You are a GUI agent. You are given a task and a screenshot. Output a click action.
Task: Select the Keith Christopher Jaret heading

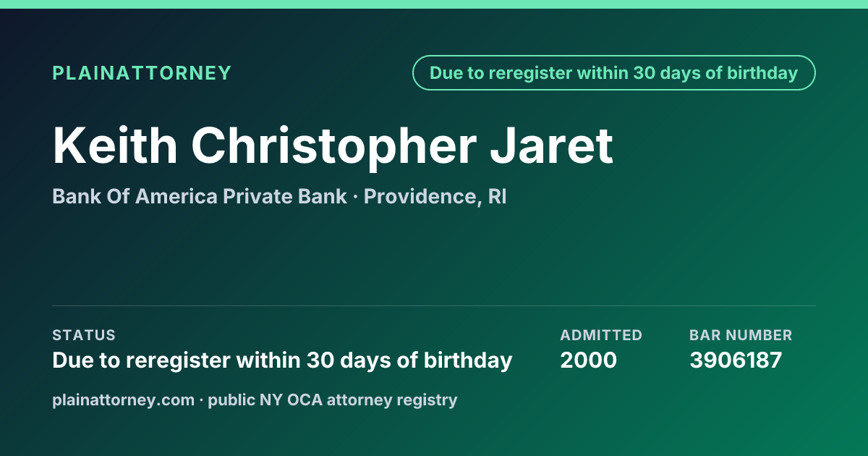pos(333,145)
